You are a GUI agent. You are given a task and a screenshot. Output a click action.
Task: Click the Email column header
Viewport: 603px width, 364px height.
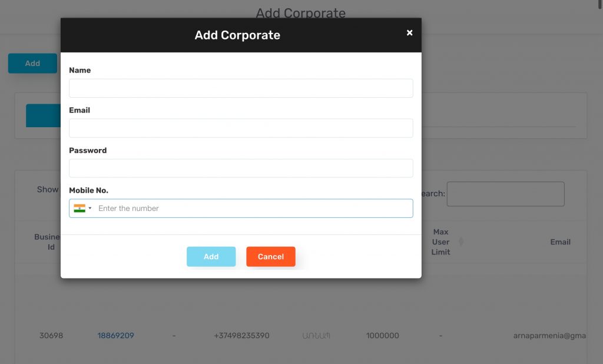coord(560,241)
